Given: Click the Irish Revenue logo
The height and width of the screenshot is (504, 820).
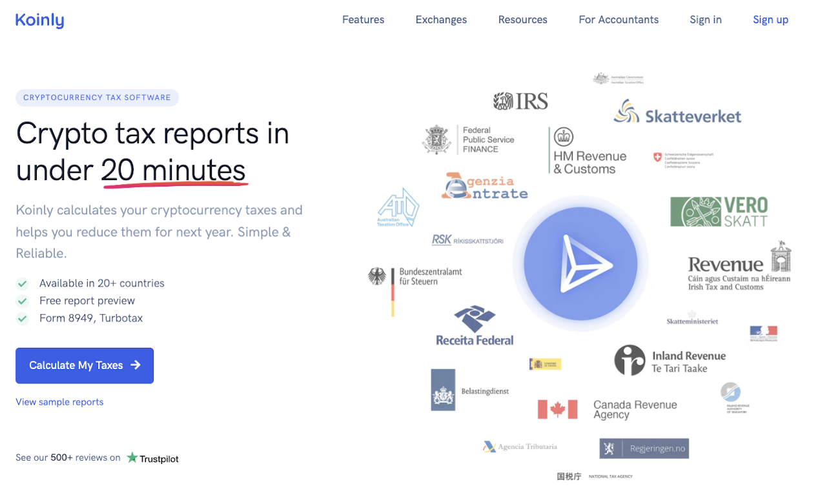Looking at the screenshot, I should [x=739, y=267].
